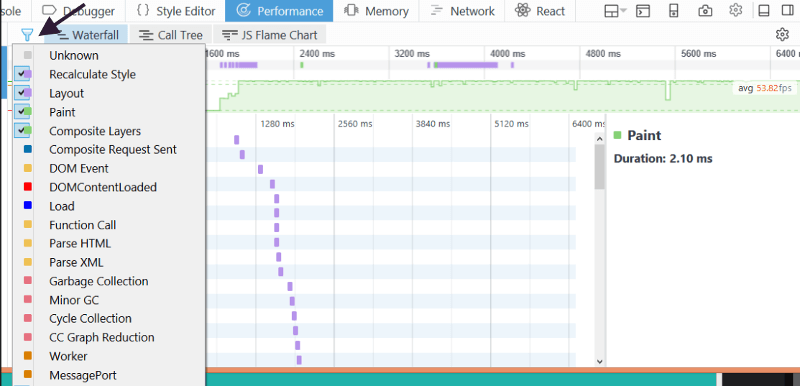Click the 2400 ms overview green marker
The height and width of the screenshot is (386, 800).
[302, 65]
